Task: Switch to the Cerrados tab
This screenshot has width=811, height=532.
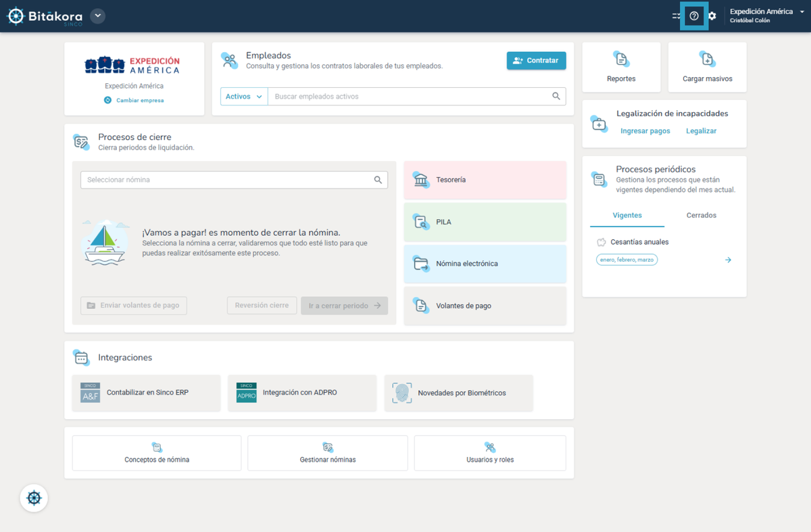Action: click(x=701, y=216)
